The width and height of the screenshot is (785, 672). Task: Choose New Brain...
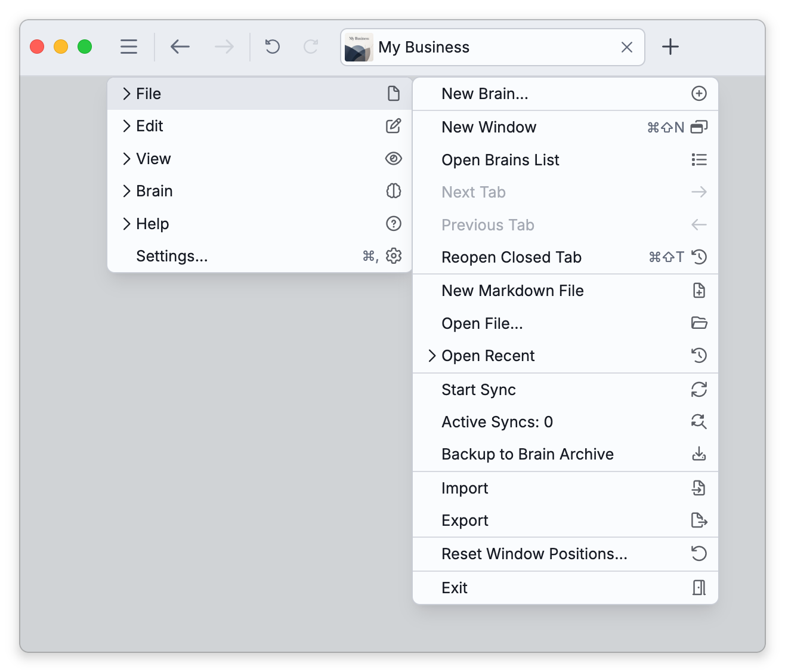click(x=565, y=94)
